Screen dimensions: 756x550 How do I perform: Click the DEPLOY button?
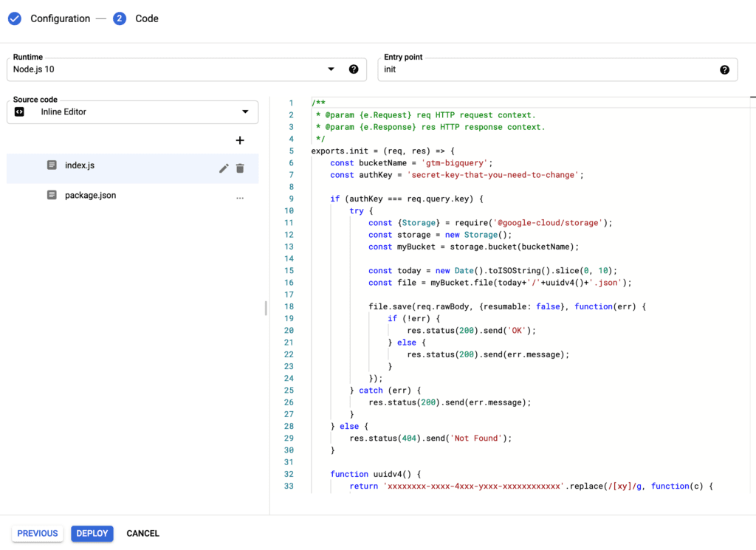(x=92, y=533)
